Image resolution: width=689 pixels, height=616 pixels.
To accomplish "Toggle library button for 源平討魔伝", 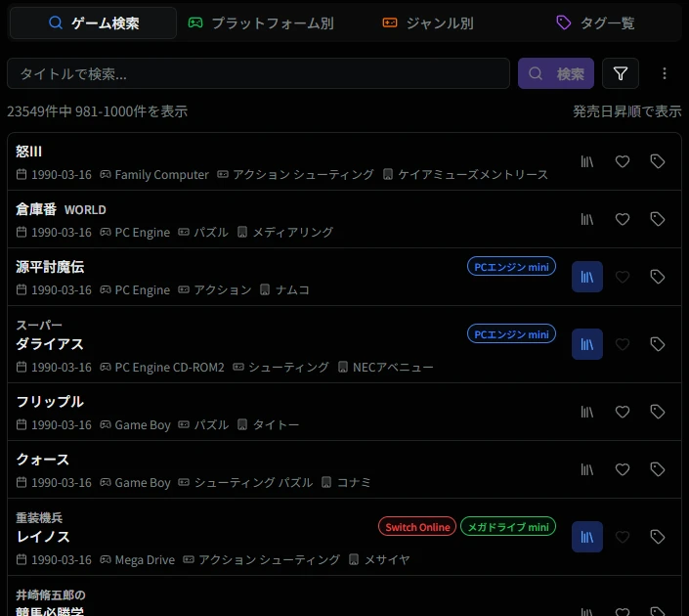I will click(587, 277).
